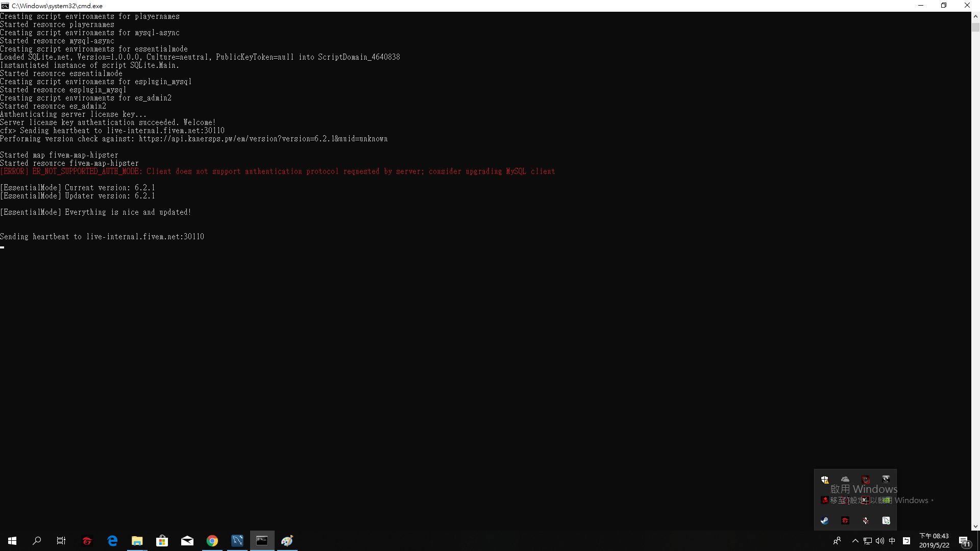Click the scrollbar down arrow
Image resolution: width=980 pixels, height=551 pixels.
[975, 527]
